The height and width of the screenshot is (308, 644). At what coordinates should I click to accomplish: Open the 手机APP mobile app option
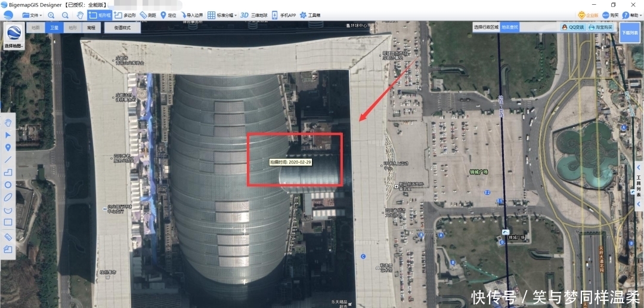284,15
